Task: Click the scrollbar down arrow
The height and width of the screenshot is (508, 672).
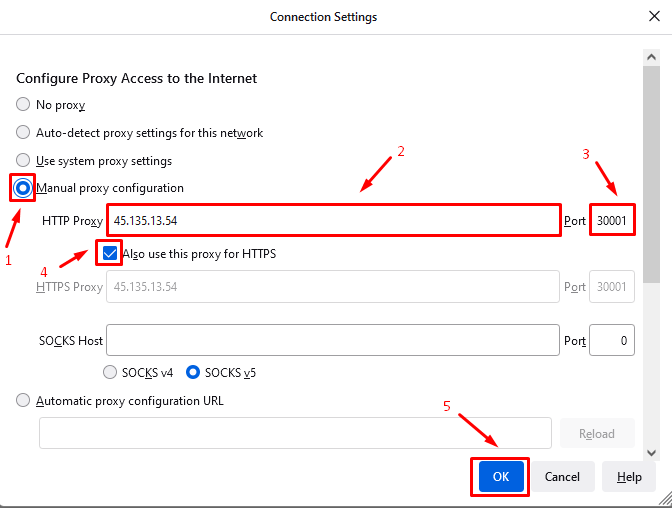Action: (x=651, y=453)
